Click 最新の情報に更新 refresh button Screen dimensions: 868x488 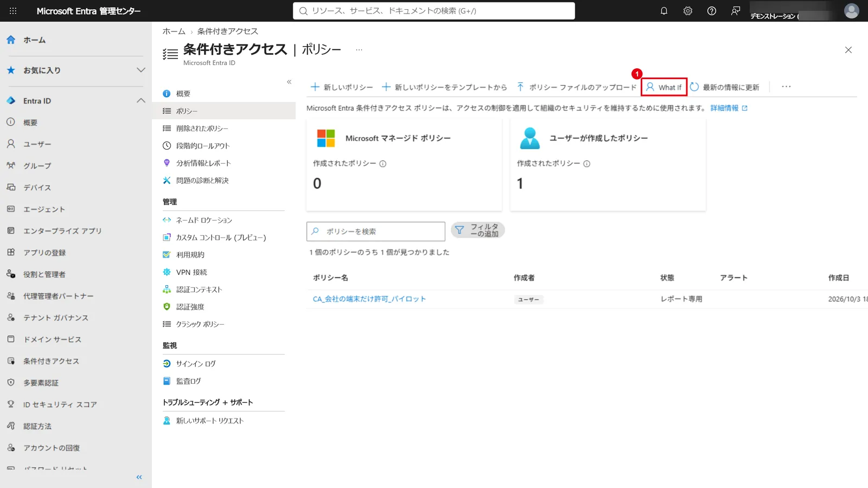pyautogui.click(x=725, y=87)
